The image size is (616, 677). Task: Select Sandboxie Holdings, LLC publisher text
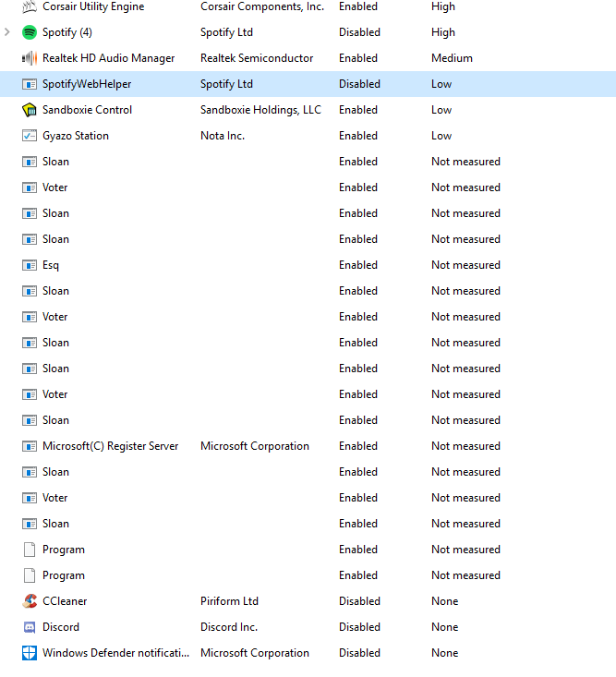260,110
